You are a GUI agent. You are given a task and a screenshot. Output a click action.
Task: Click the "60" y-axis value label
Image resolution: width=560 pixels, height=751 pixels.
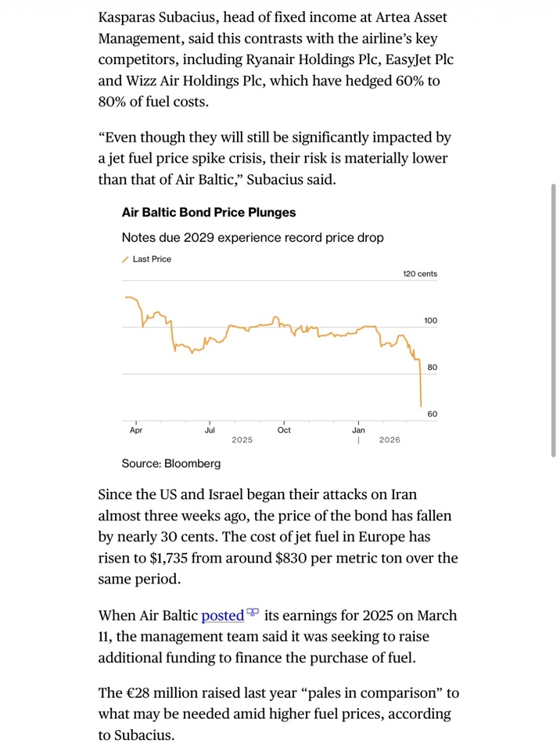[x=432, y=415]
